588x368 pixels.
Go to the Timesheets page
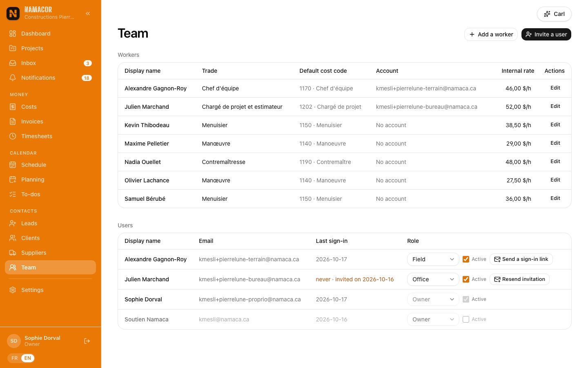51,136
